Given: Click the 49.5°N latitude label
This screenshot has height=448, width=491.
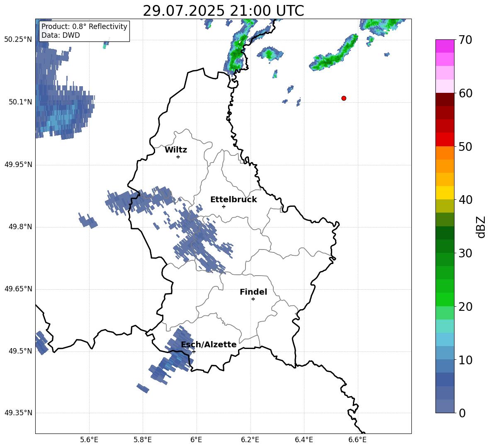Looking at the screenshot, I should click(20, 351).
